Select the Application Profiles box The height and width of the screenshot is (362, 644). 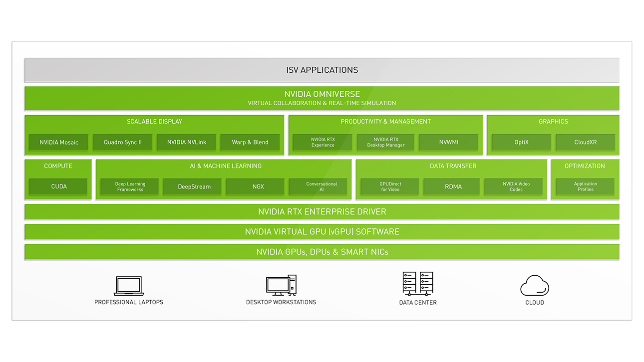pyautogui.click(x=585, y=186)
